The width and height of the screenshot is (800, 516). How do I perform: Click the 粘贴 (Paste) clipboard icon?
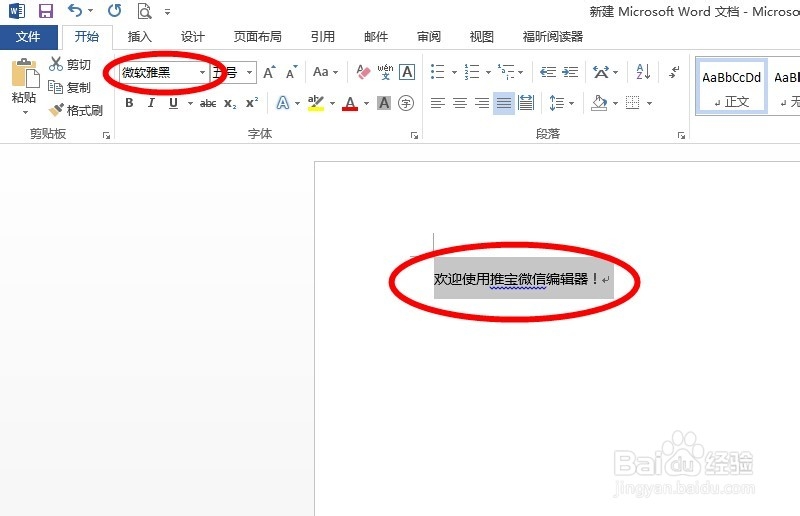[x=24, y=73]
